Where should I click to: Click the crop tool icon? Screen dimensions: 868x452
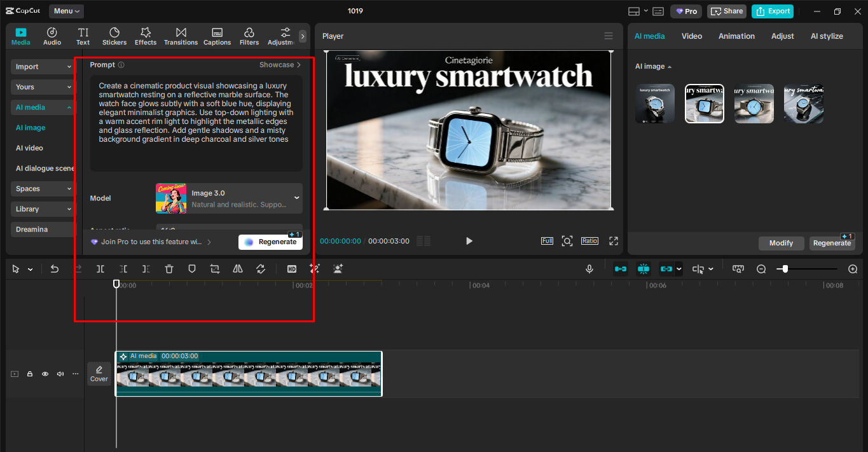[x=215, y=269]
